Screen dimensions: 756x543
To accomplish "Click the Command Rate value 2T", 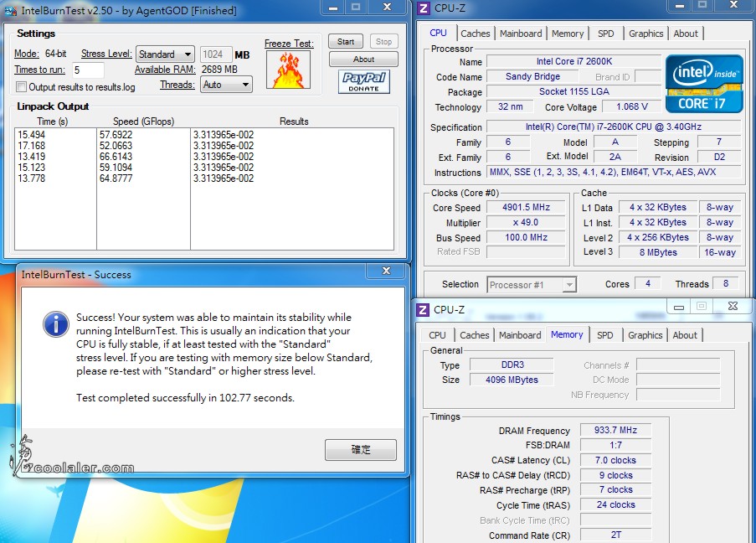I will [x=615, y=535].
